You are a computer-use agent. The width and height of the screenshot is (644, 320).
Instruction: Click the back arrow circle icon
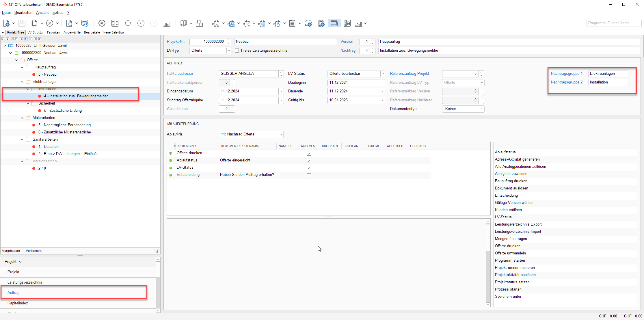(141, 23)
